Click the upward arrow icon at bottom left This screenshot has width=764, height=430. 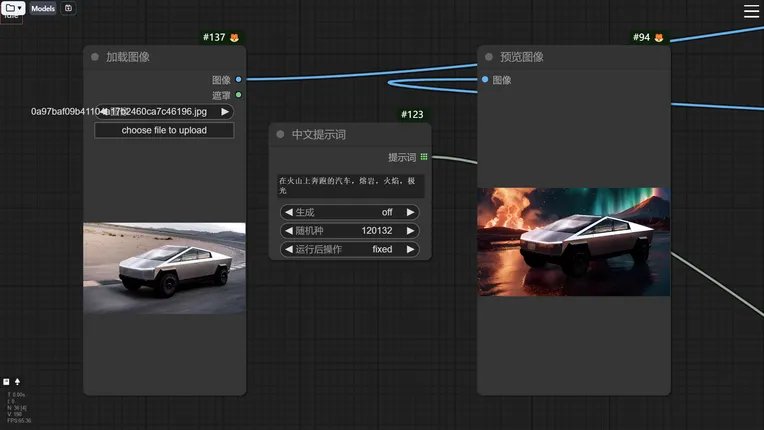pos(17,381)
